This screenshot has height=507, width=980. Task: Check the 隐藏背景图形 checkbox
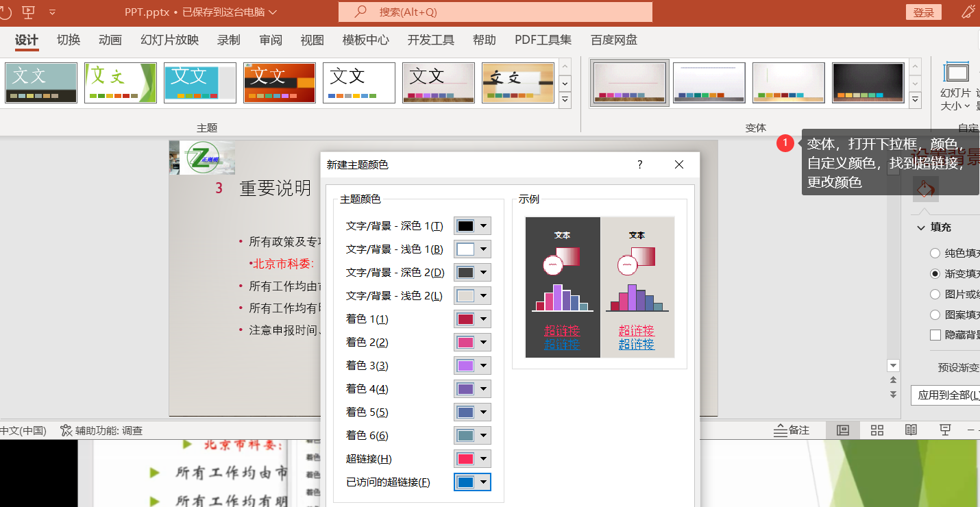click(x=935, y=335)
